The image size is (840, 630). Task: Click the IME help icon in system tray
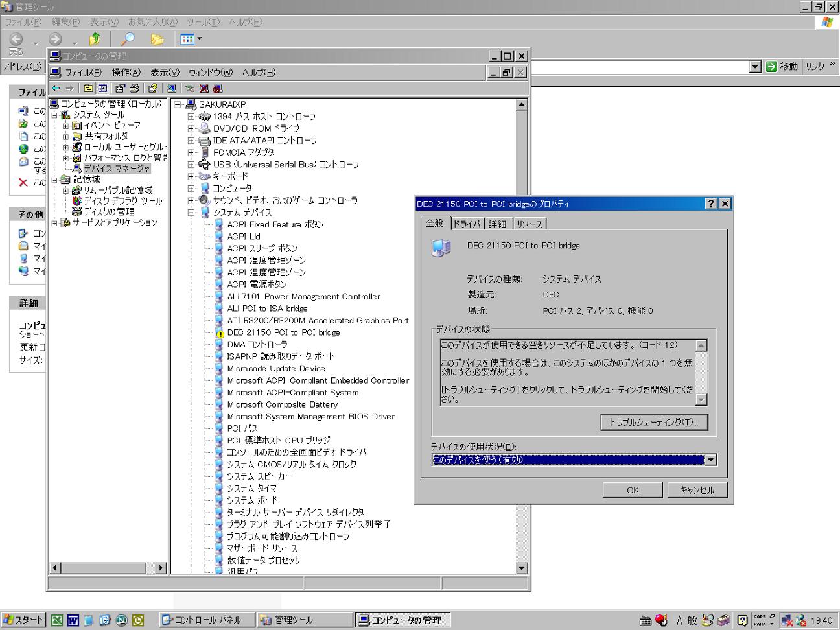742,620
